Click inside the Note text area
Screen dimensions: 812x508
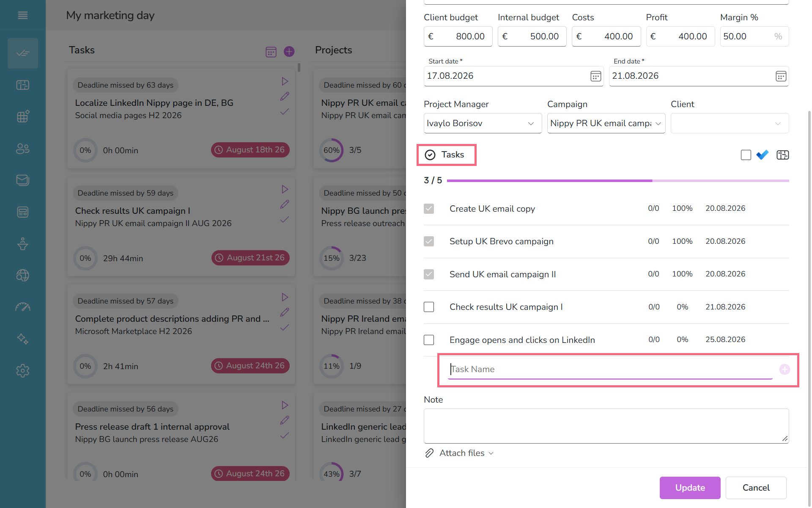tap(606, 426)
